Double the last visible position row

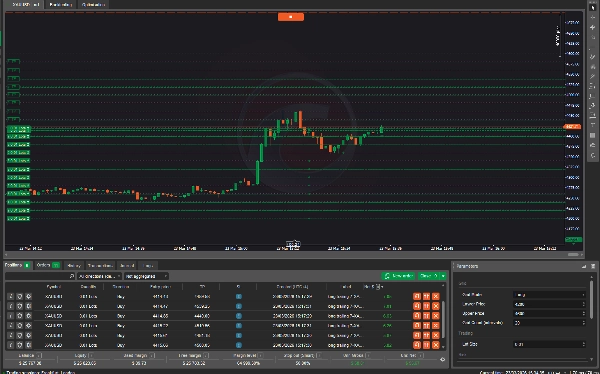point(426,345)
